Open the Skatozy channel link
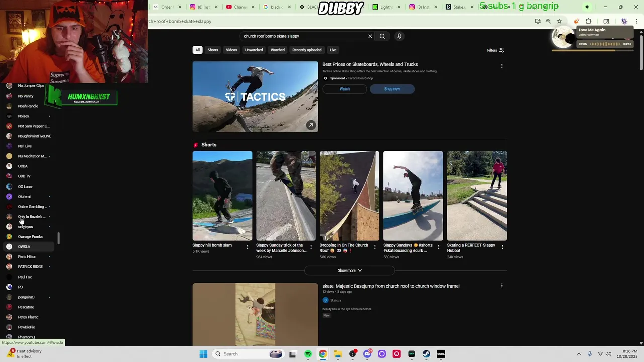 [336, 300]
